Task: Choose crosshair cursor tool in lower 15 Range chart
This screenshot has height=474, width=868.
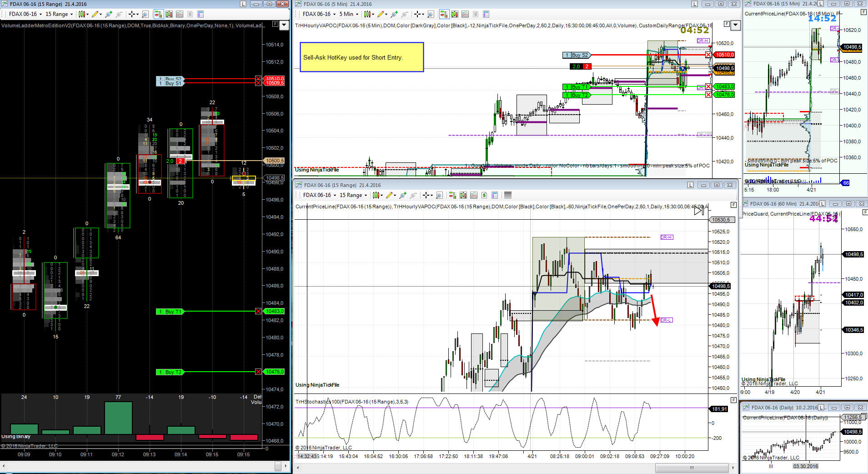Action: tap(426, 195)
